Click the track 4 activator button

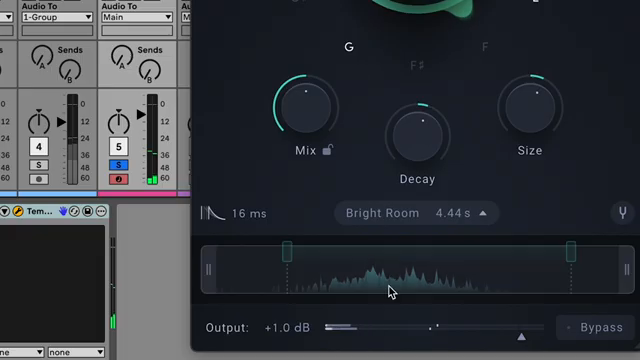[x=39, y=147]
